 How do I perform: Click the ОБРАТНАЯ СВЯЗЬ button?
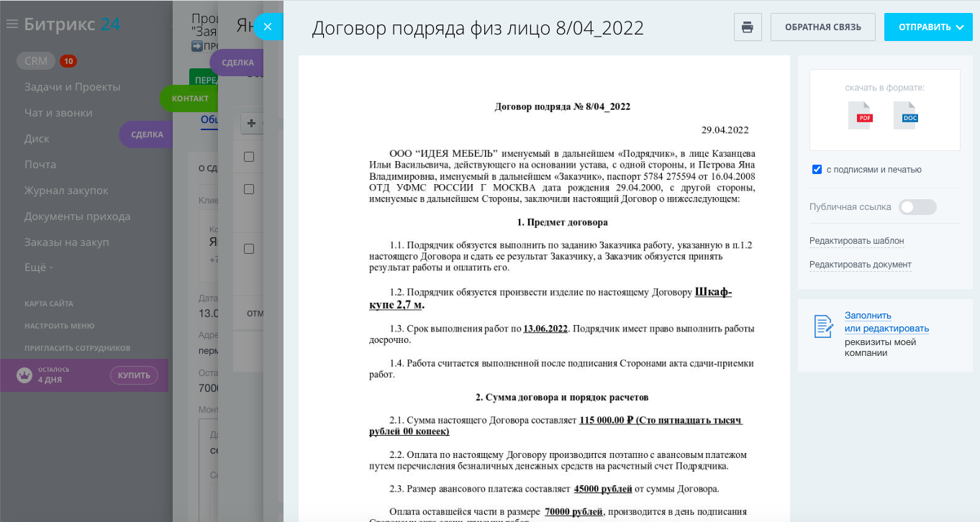(x=822, y=27)
